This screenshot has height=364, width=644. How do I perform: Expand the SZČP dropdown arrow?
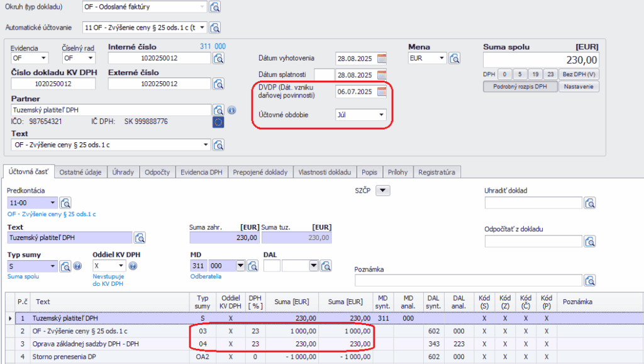[x=382, y=190]
